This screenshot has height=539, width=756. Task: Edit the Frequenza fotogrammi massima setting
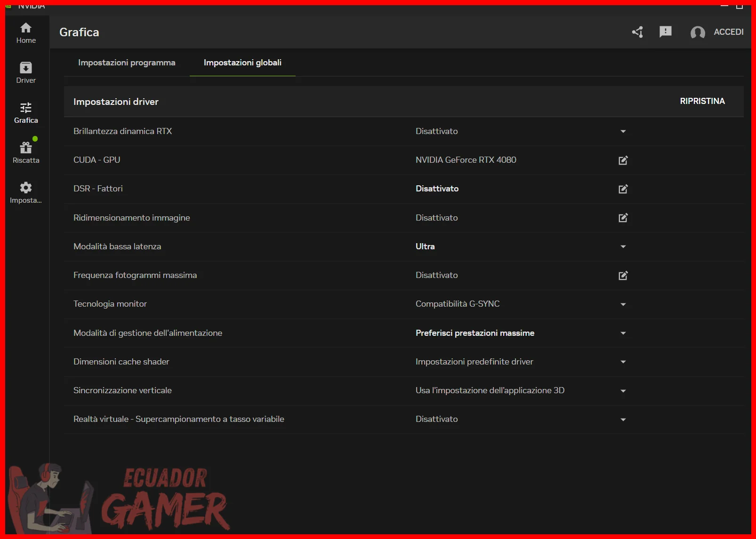[x=623, y=276]
